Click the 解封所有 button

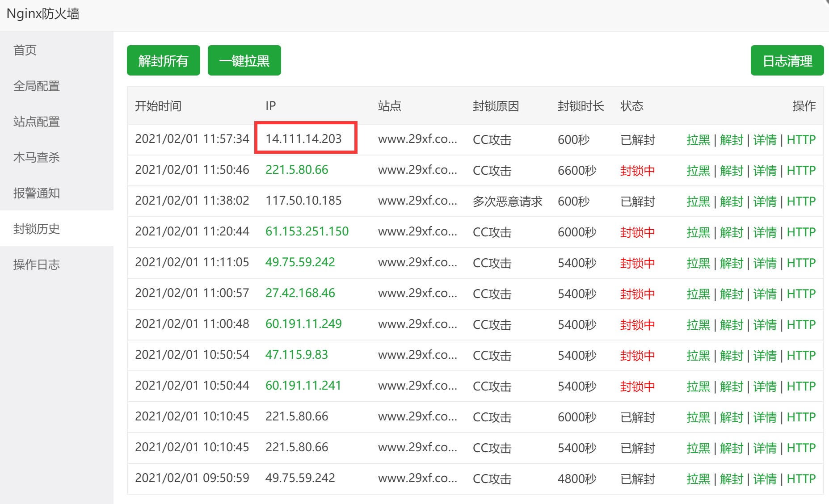(163, 60)
